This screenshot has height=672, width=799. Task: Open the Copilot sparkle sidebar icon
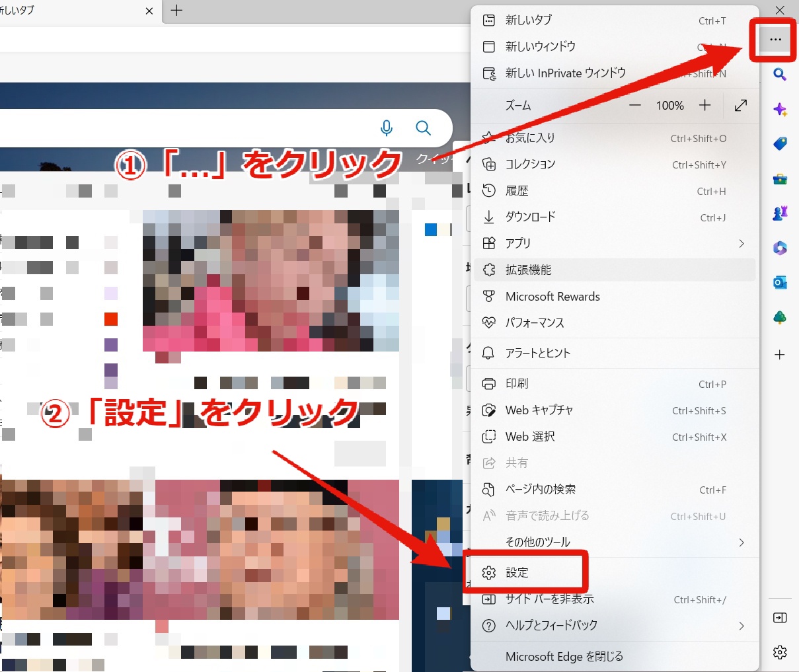[780, 110]
